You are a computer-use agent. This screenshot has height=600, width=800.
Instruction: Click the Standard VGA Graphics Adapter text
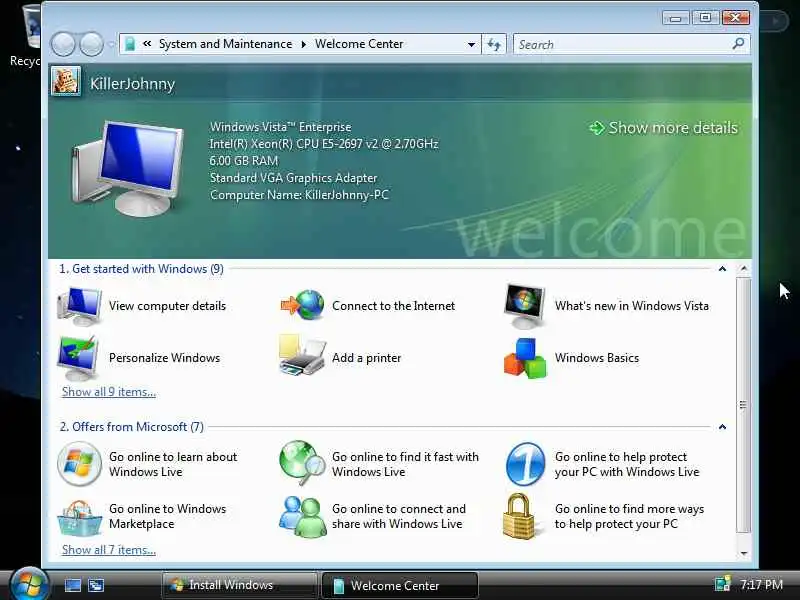point(293,178)
